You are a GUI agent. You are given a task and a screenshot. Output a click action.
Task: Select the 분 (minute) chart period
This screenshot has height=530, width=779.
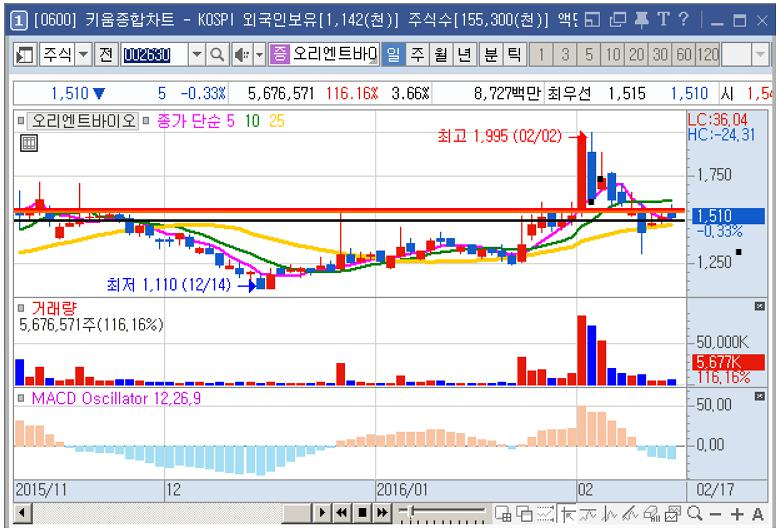[x=491, y=54]
